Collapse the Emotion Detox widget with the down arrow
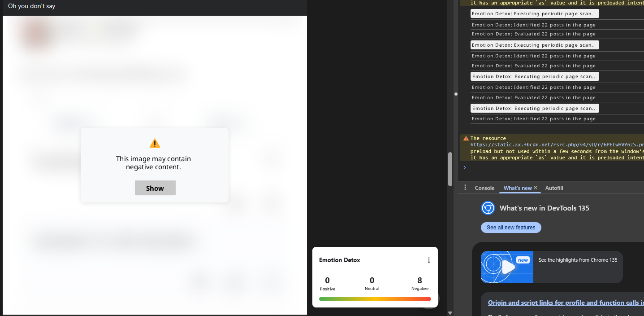The width and height of the screenshot is (644, 316). tap(428, 260)
